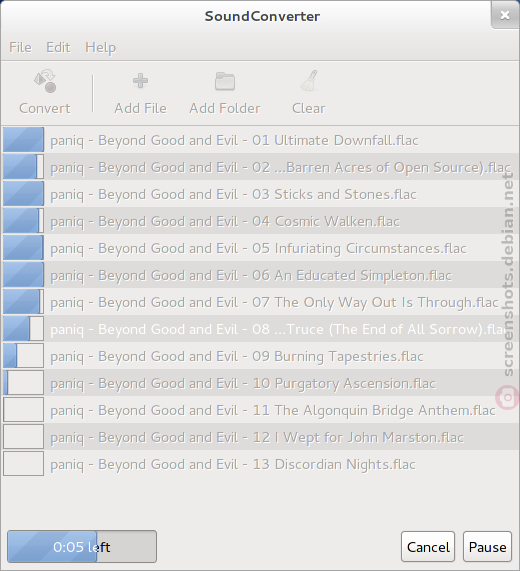
Task: Click the Add Folder icon
Action: [225, 81]
